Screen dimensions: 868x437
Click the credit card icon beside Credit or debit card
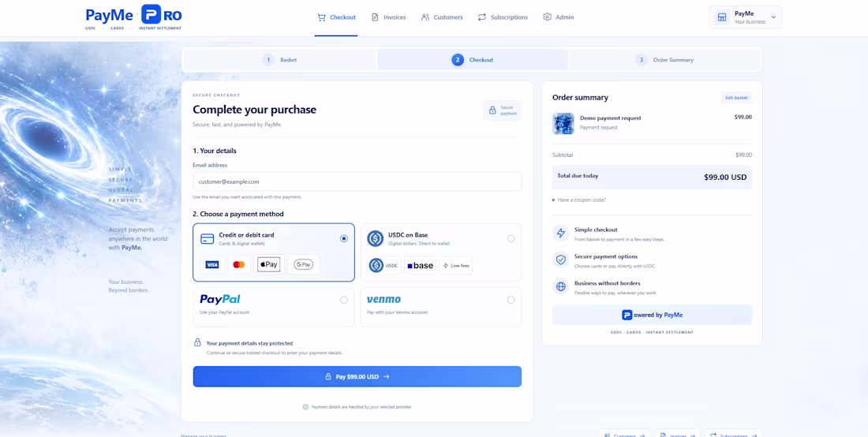[207, 239]
